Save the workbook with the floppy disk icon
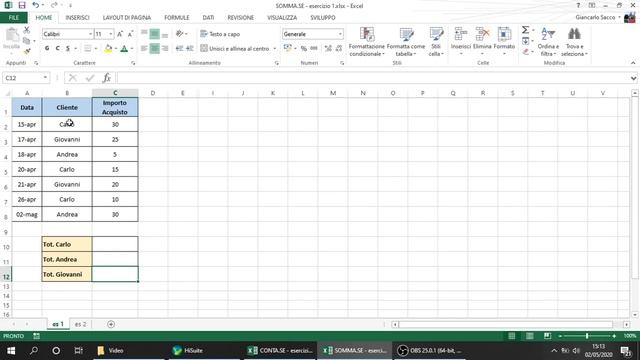This screenshot has height=360, width=640. click(22, 5)
